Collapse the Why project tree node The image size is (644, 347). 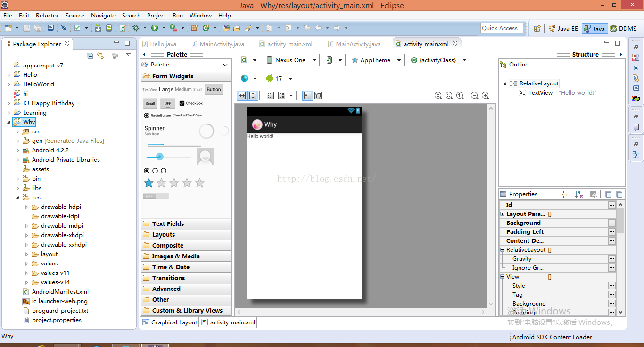(x=8, y=122)
